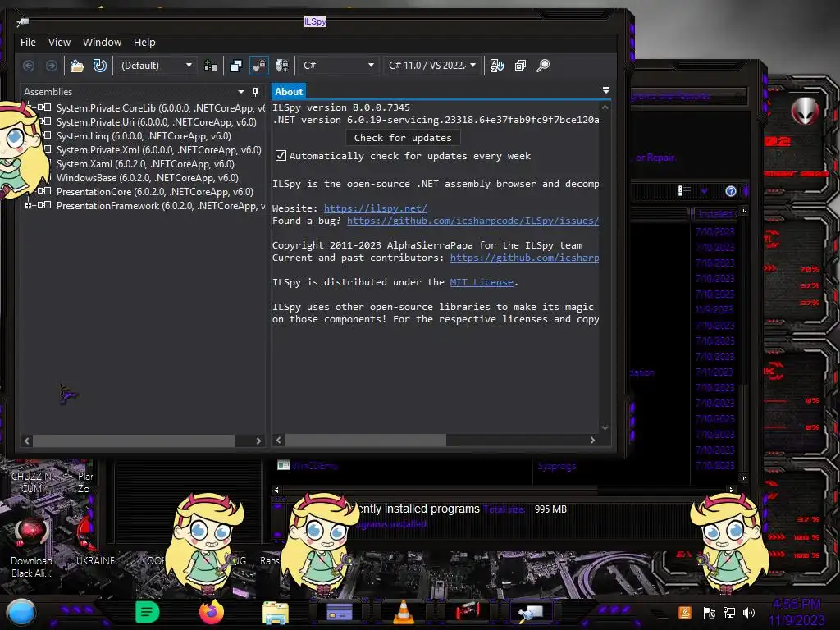Viewport: 840px width, 630px height.
Task: Select WinCDEmu entry in background programs list
Action: point(315,466)
